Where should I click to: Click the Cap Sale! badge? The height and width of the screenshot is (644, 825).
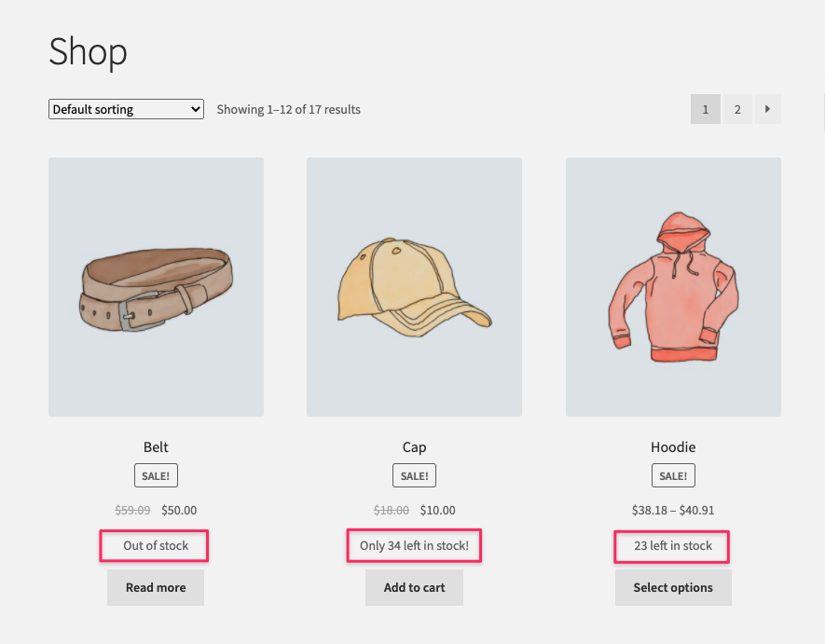[x=414, y=475]
